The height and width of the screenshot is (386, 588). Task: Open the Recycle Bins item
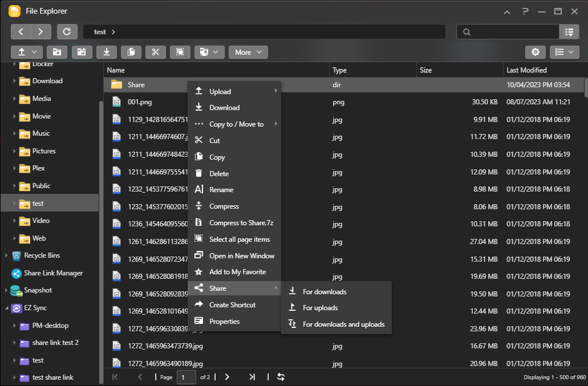point(42,255)
